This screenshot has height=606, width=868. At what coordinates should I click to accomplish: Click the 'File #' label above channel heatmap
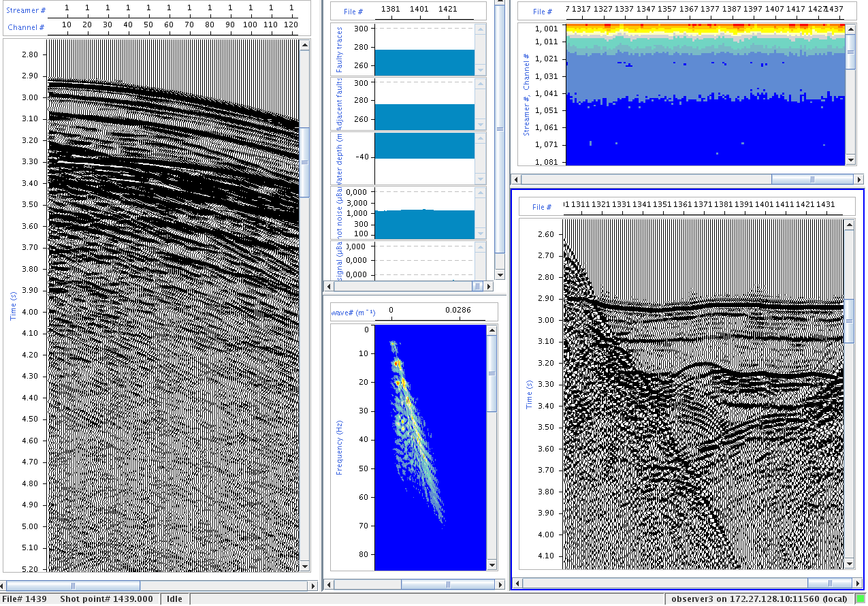[x=543, y=12]
